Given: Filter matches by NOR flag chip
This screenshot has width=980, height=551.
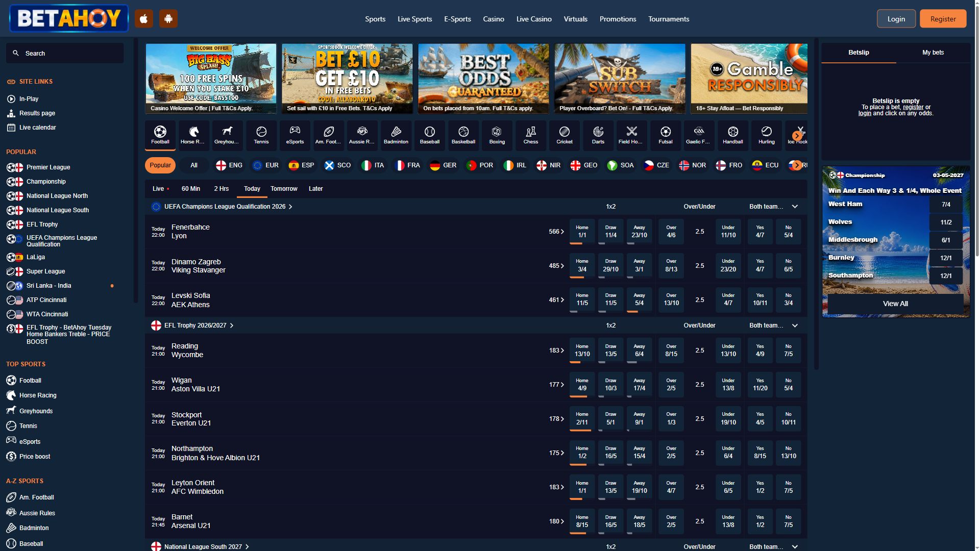Looking at the screenshot, I should pos(692,165).
